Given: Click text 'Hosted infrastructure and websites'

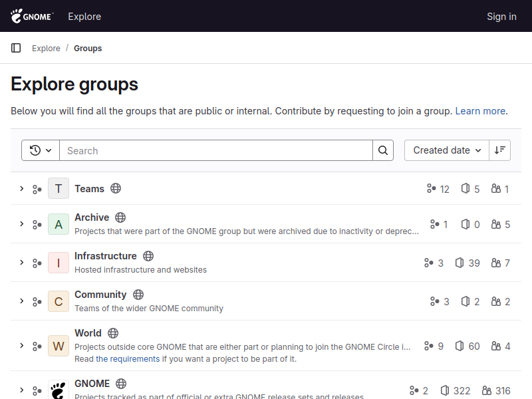Looking at the screenshot, I should [140, 270].
